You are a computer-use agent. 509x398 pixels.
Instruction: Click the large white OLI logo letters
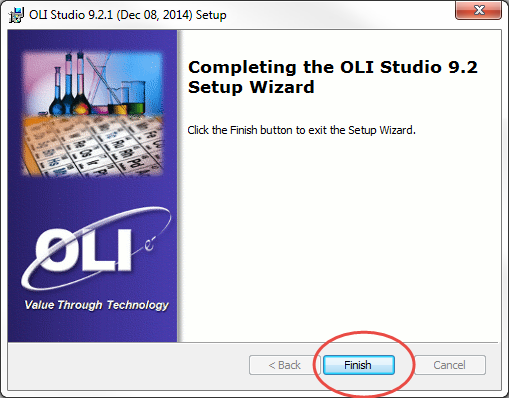point(83,250)
